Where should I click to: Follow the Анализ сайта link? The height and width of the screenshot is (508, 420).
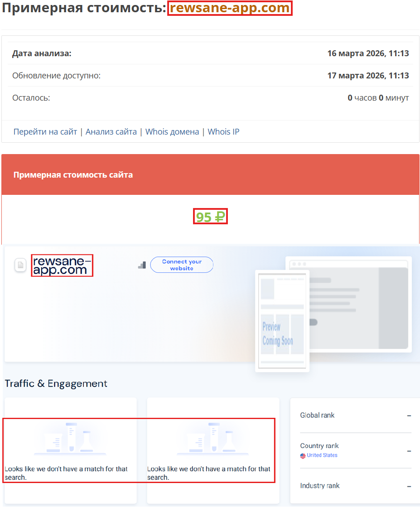tap(111, 131)
